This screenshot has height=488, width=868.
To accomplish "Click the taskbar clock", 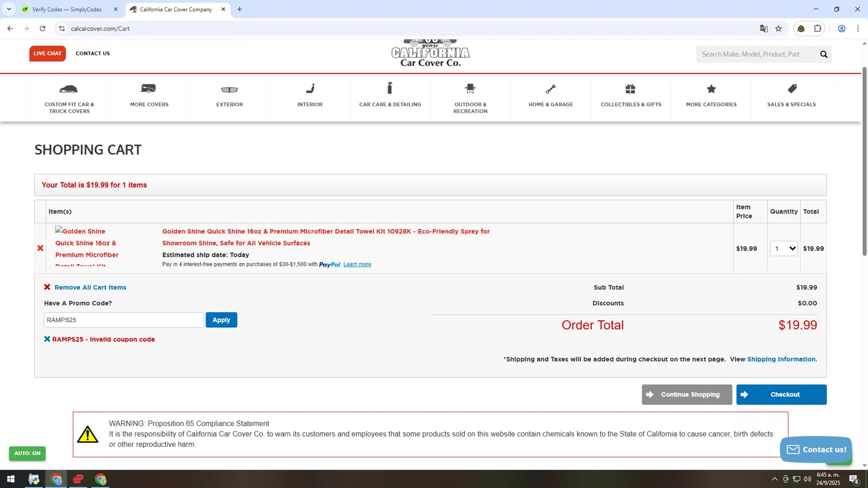I will pyautogui.click(x=828, y=479).
